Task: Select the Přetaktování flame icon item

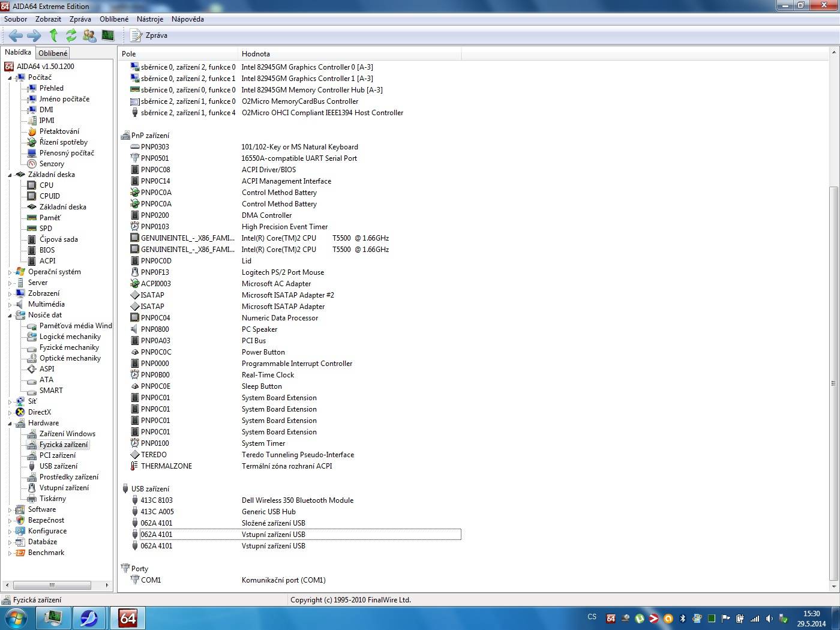Action: click(x=32, y=131)
